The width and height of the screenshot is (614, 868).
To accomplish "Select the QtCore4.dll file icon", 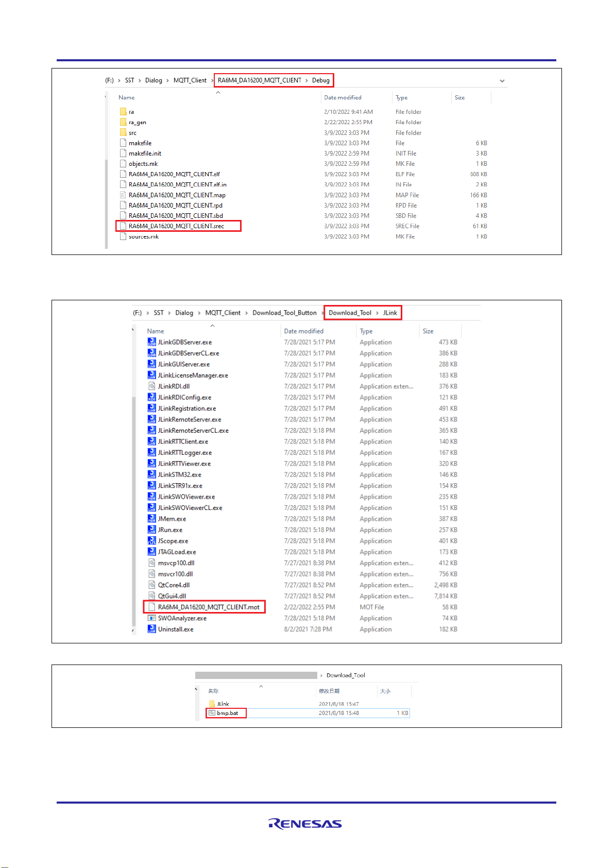I will click(151, 585).
